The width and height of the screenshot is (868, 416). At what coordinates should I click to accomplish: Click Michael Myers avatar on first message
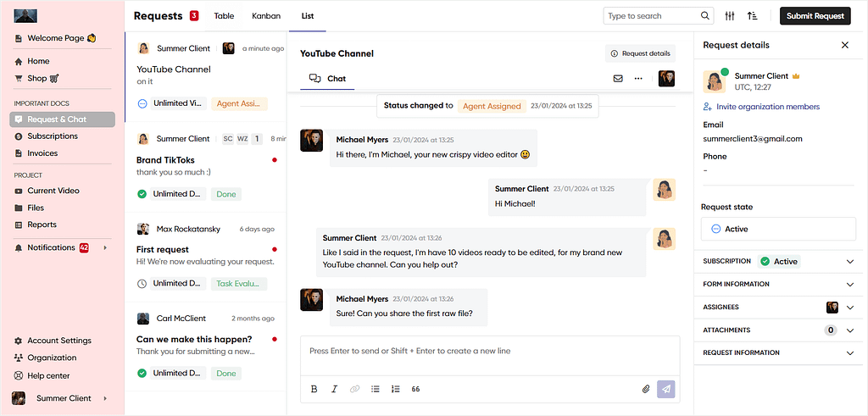[x=311, y=141]
